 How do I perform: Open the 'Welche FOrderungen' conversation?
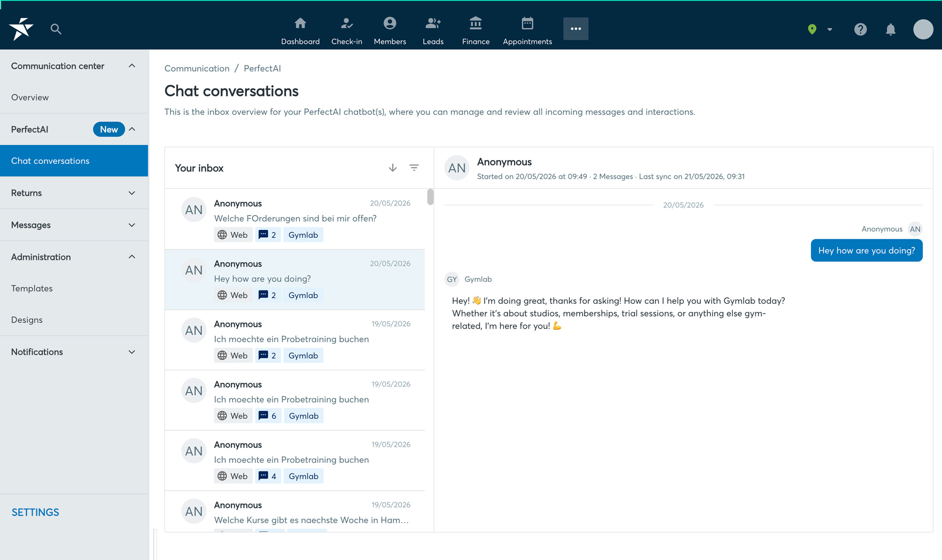(295, 219)
